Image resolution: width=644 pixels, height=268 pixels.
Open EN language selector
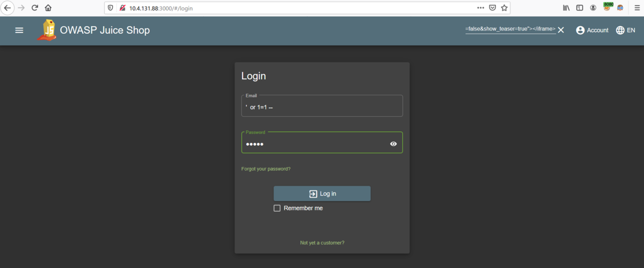click(x=625, y=31)
